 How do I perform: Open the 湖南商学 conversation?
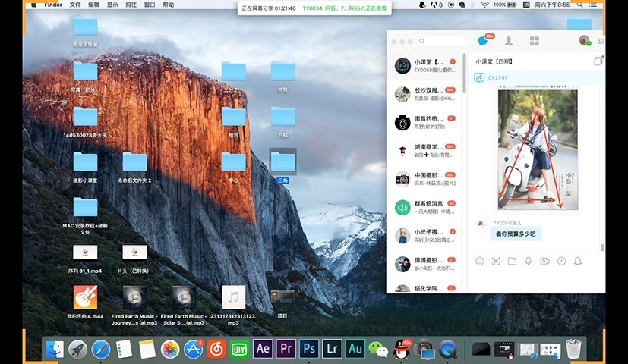coord(424,151)
